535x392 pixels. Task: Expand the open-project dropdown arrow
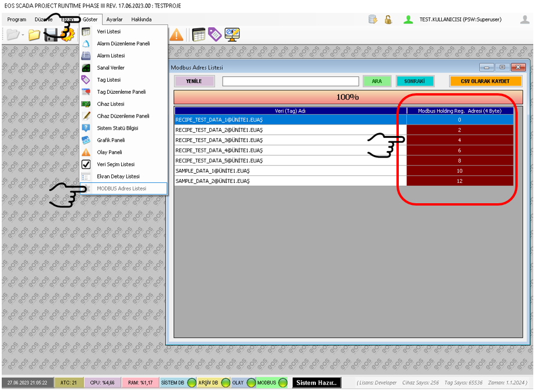[x=23, y=35]
